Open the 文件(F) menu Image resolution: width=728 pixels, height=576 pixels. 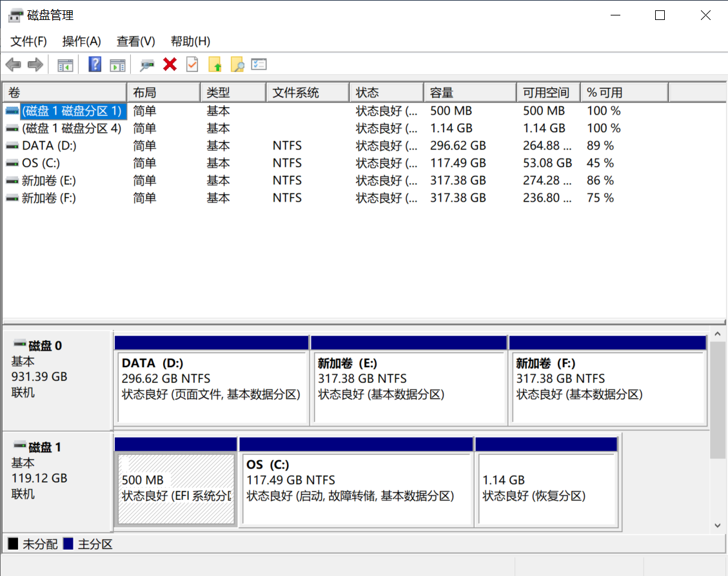28,41
